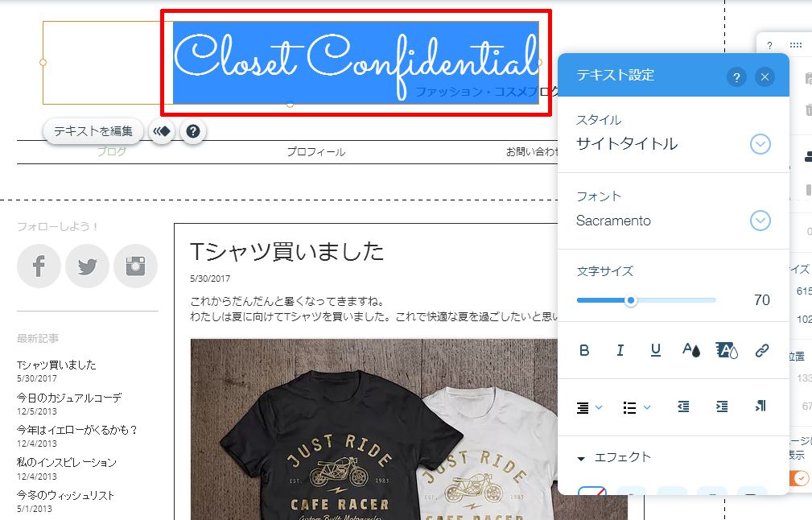Viewport: 812px width, 520px height.
Task: Toggle Underline formatting icon
Action: click(x=656, y=351)
